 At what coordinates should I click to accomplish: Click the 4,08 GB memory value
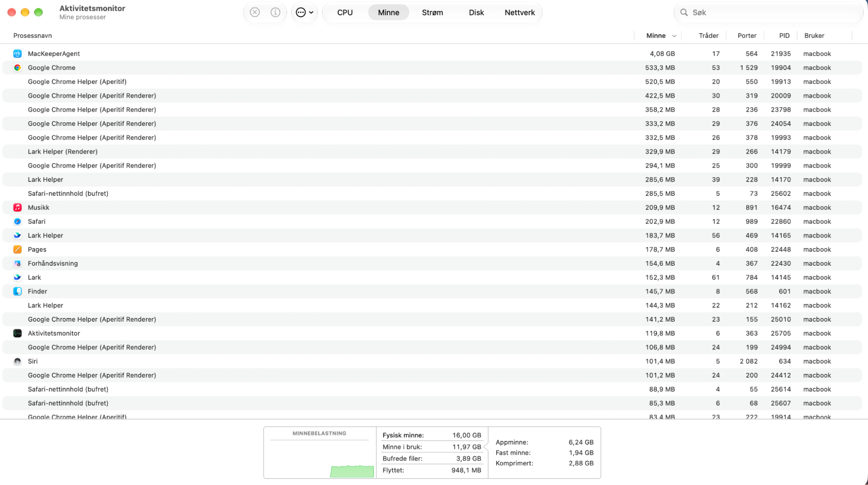click(x=662, y=53)
